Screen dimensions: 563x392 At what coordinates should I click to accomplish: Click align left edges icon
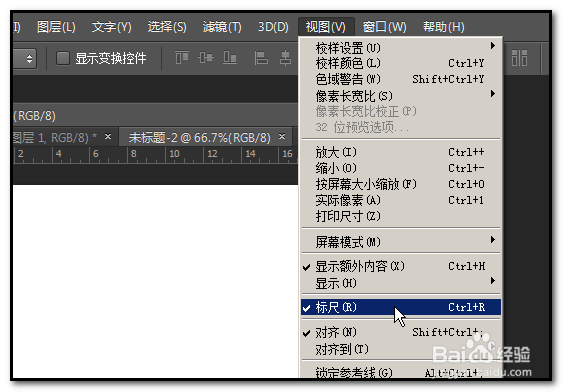pos(261,58)
